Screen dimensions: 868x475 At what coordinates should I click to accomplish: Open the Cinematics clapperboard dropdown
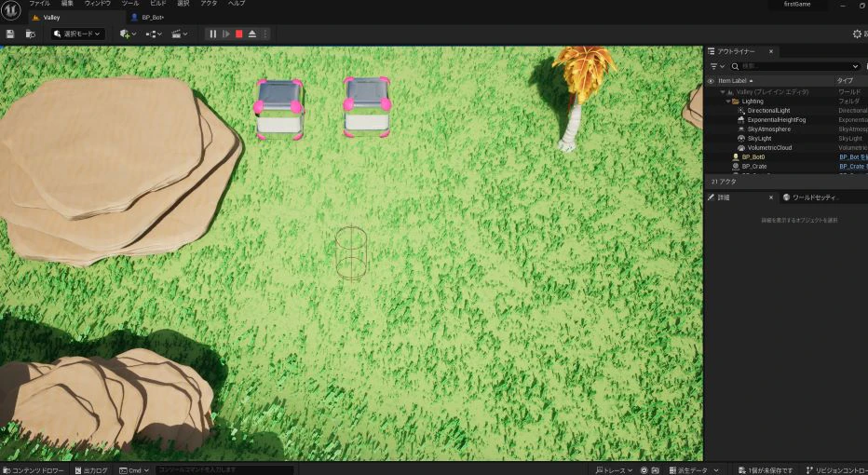click(x=180, y=34)
